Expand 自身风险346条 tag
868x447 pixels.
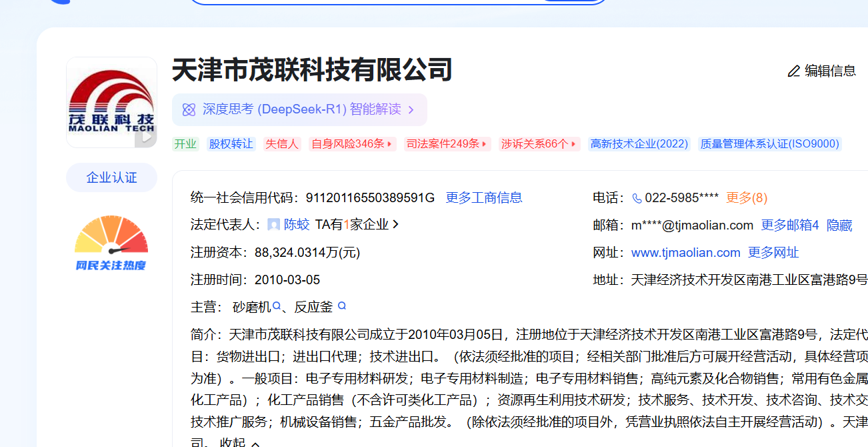(x=352, y=144)
